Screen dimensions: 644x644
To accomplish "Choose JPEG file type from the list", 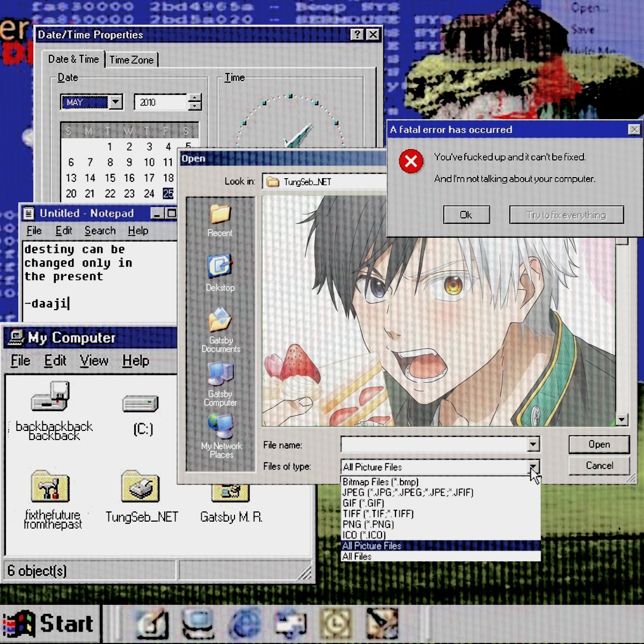I will pyautogui.click(x=441, y=492).
